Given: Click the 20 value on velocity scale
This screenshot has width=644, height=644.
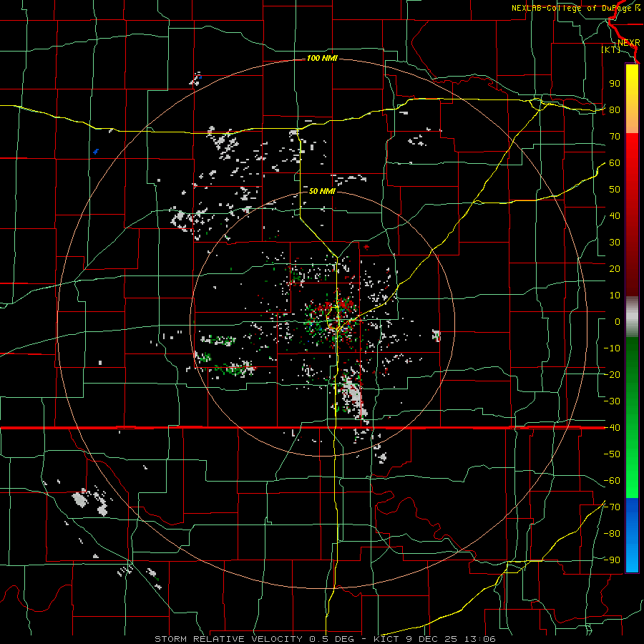Looking at the screenshot, I should point(615,269).
